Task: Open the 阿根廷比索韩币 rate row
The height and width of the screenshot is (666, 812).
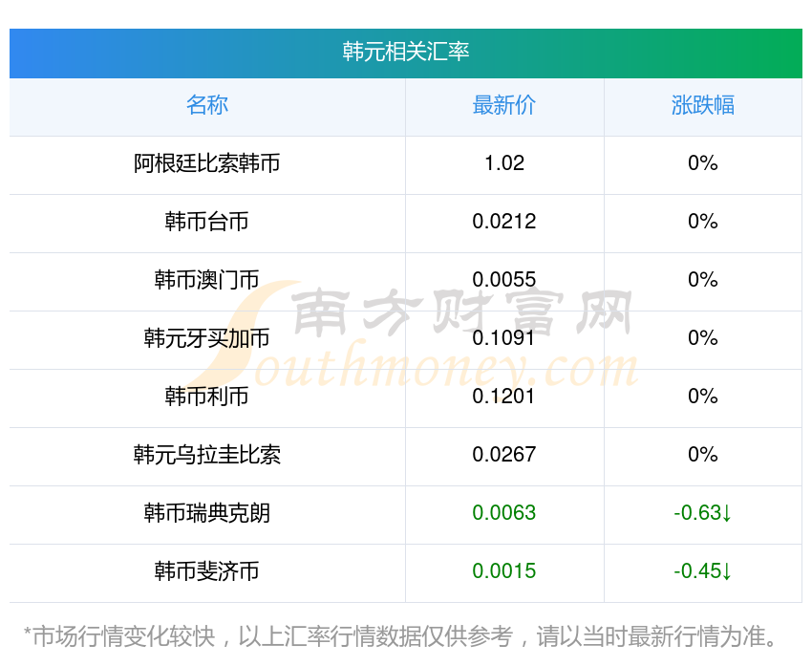Action: (207, 163)
